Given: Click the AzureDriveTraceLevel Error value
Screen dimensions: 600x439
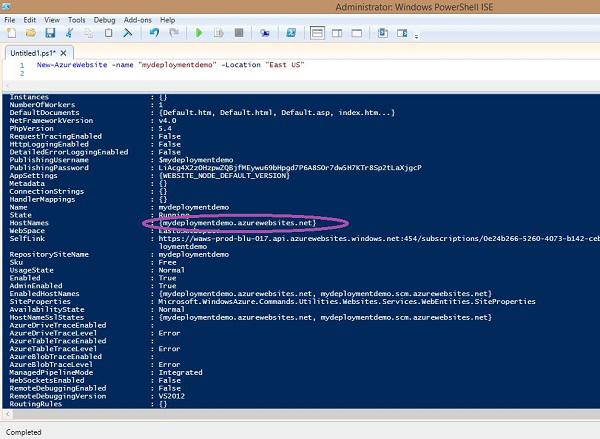Looking at the screenshot, I should [169, 333].
